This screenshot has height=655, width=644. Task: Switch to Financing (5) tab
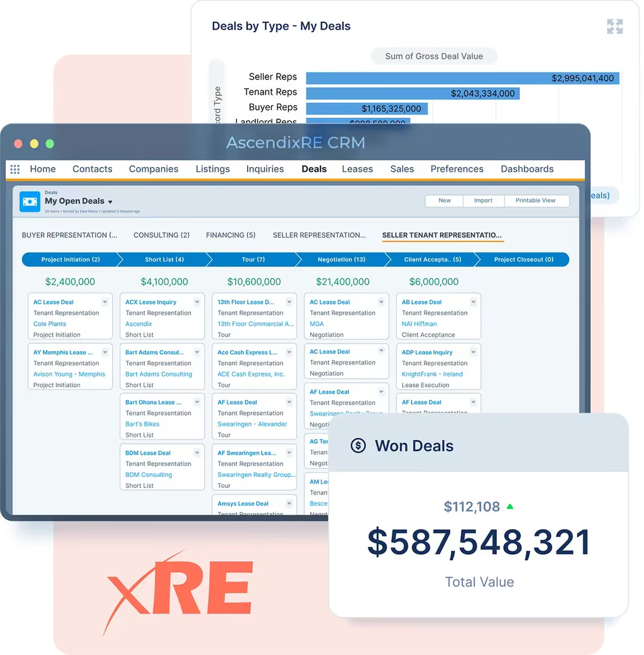(x=231, y=235)
